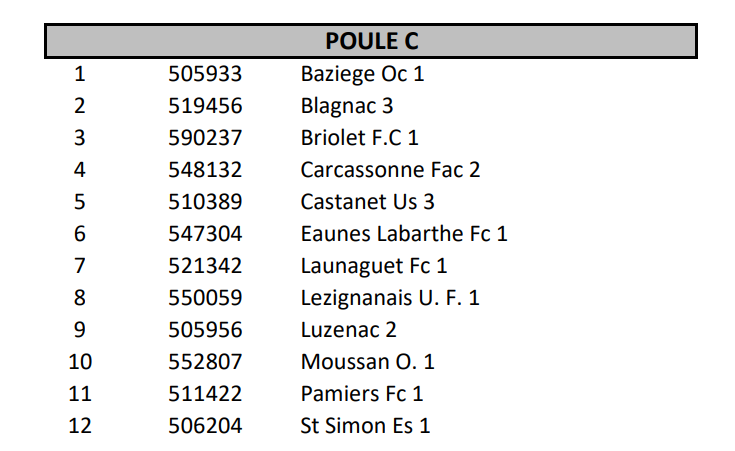
Task: Click club code 505933
Action: (x=205, y=74)
